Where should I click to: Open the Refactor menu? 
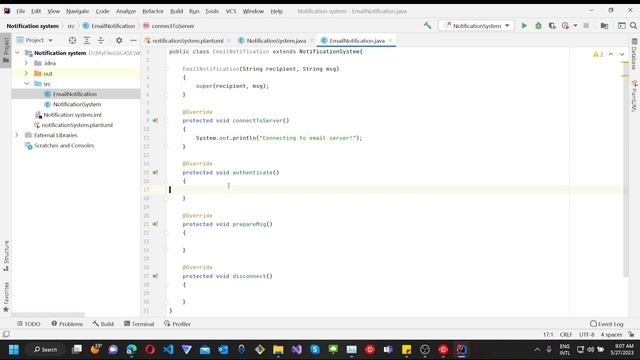click(153, 11)
